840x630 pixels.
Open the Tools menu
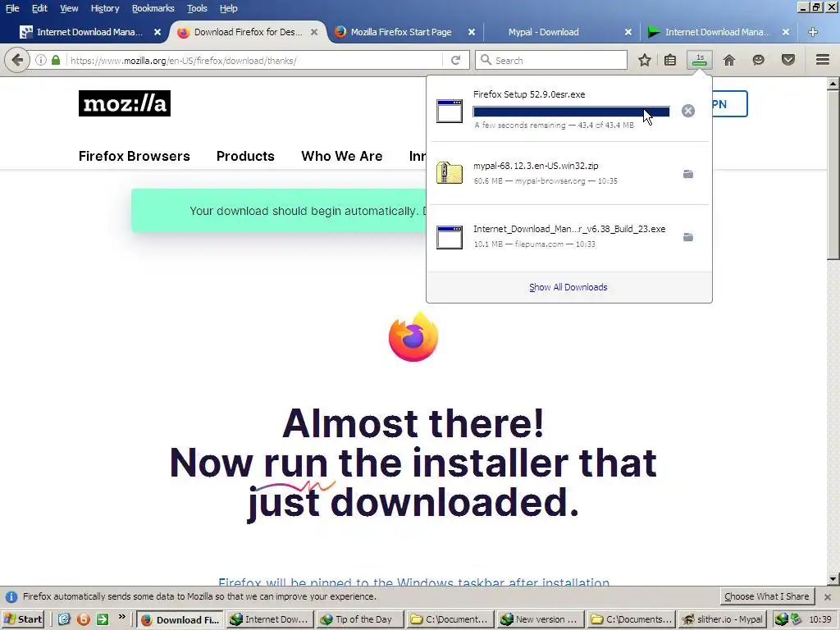pyautogui.click(x=197, y=8)
